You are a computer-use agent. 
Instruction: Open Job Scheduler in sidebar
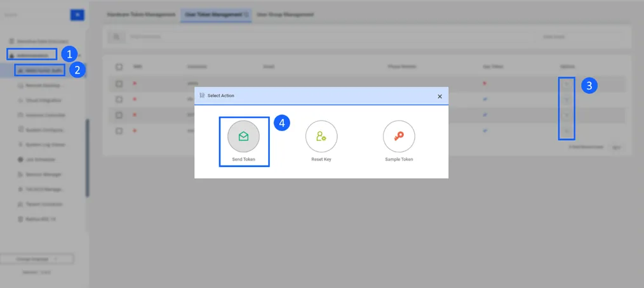(37, 160)
